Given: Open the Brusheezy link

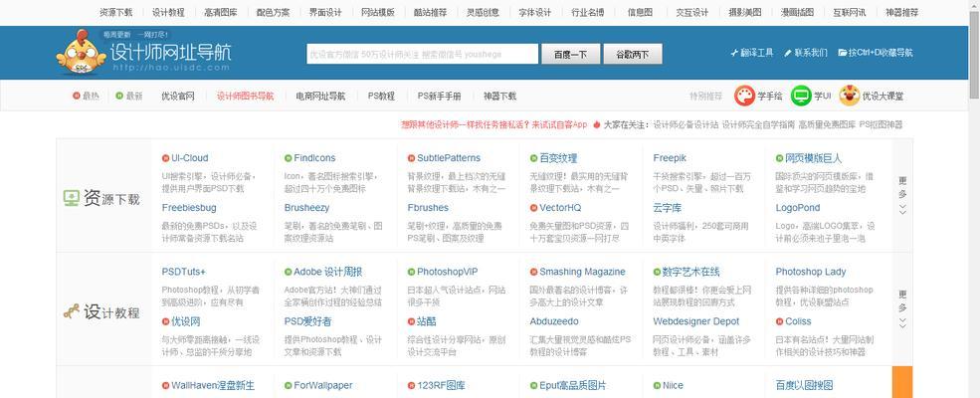Looking at the screenshot, I should coord(306,207).
